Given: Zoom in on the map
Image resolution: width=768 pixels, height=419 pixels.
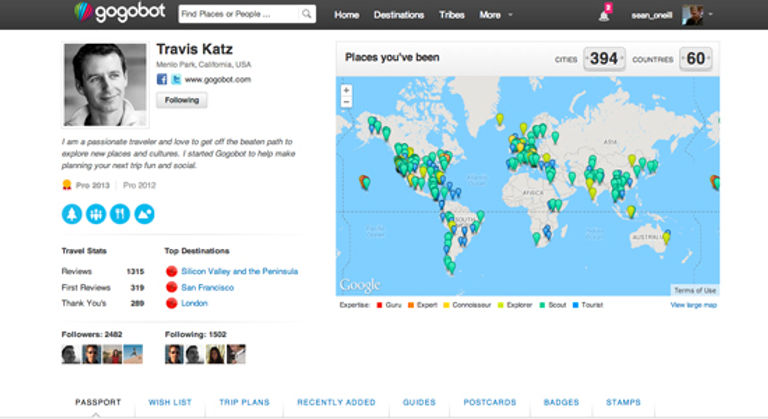Looking at the screenshot, I should [x=346, y=90].
